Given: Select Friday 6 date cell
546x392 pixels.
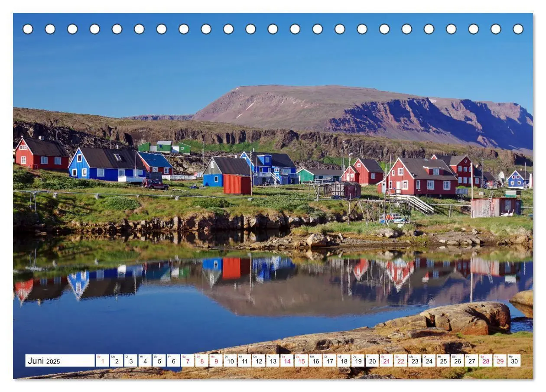Looking at the screenshot, I should pos(173,361).
